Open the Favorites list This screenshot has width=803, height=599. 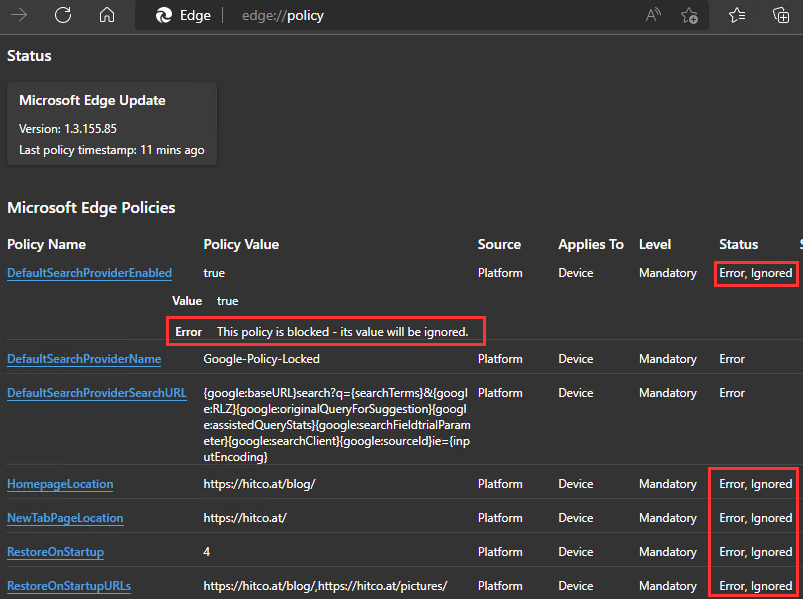coord(737,15)
